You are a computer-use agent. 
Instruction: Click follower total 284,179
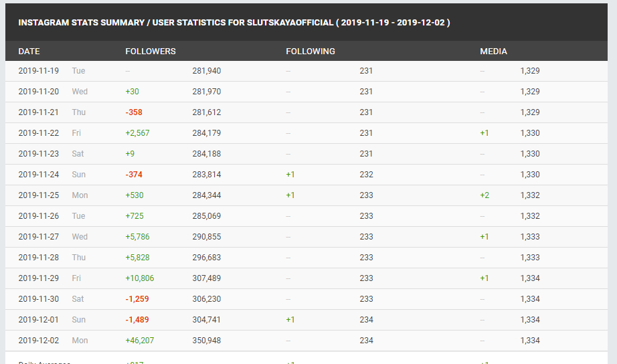(207, 133)
